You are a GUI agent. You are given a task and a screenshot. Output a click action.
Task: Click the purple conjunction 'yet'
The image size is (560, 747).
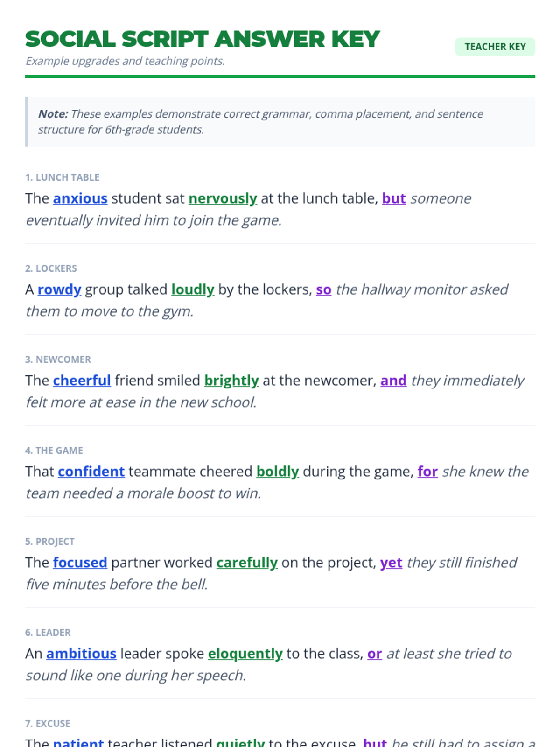[391, 563]
